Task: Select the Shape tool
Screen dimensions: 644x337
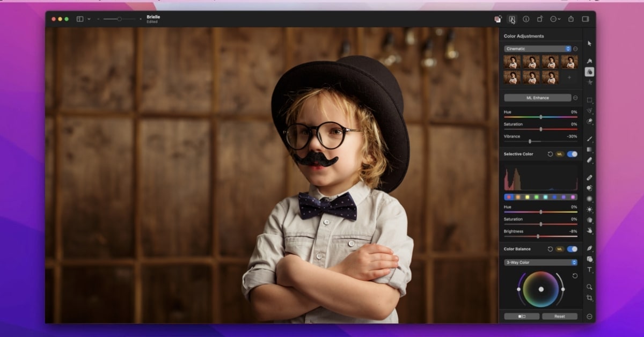Action: pos(589,259)
